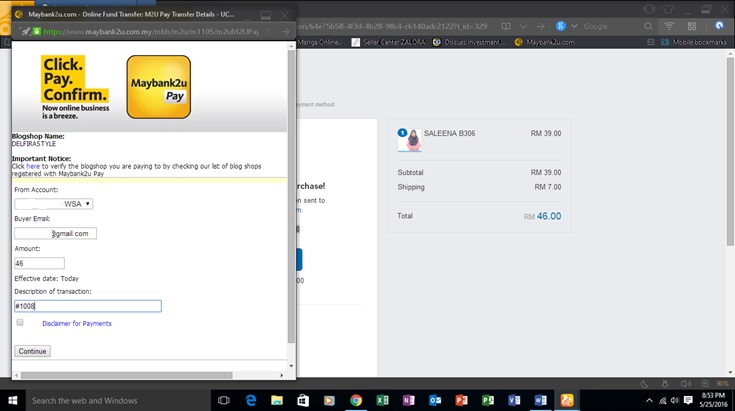Click the RM 46.00 total amount
Screen dimensions: 735x411
pos(542,216)
